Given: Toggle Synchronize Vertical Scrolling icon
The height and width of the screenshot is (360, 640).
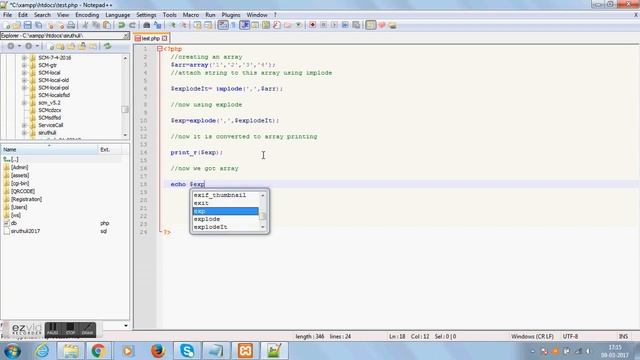Looking at the screenshot, I should click(198, 25).
